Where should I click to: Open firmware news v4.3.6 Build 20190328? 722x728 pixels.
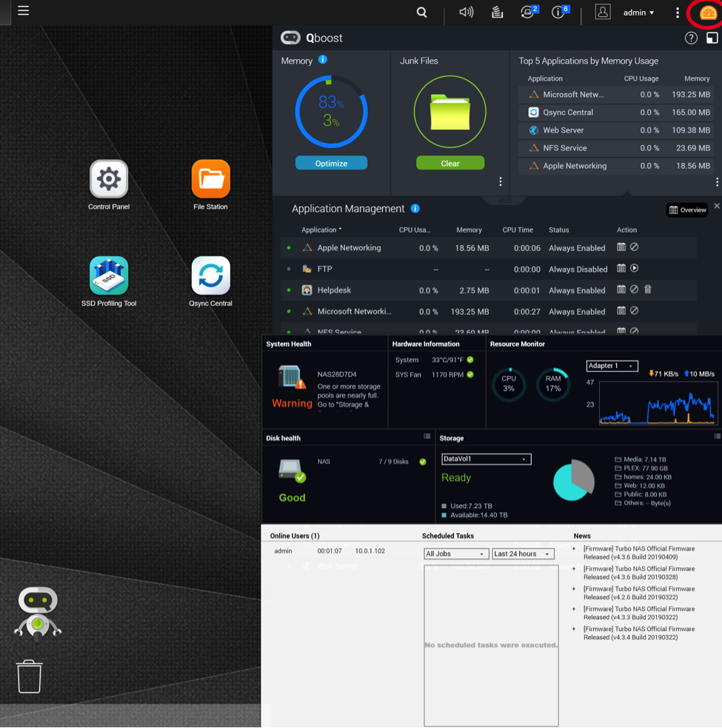pos(639,573)
